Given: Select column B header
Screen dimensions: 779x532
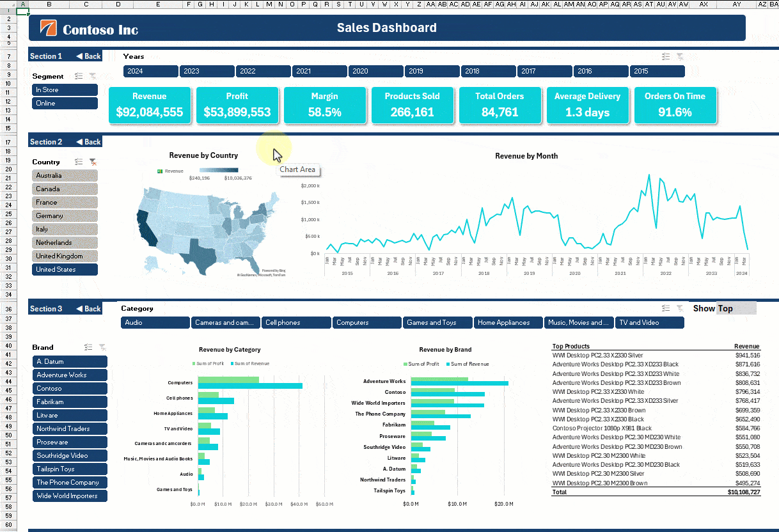Looking at the screenshot, I should tap(49, 4).
